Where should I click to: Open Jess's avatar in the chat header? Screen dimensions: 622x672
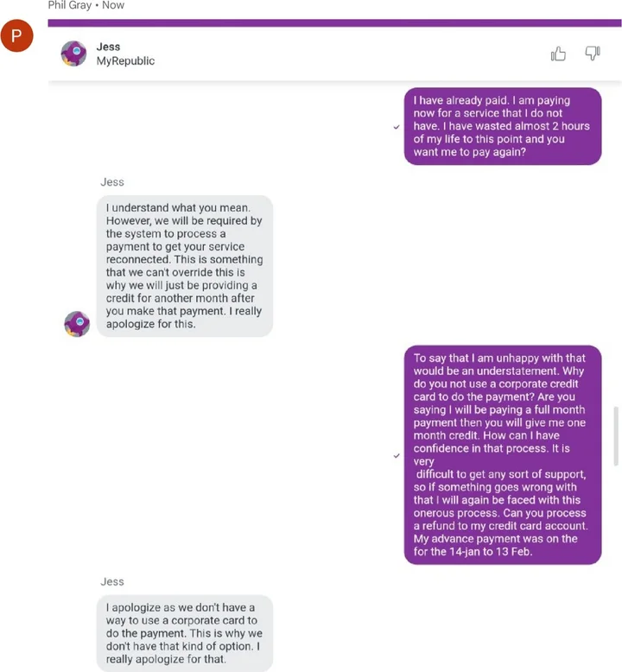pos(73,54)
